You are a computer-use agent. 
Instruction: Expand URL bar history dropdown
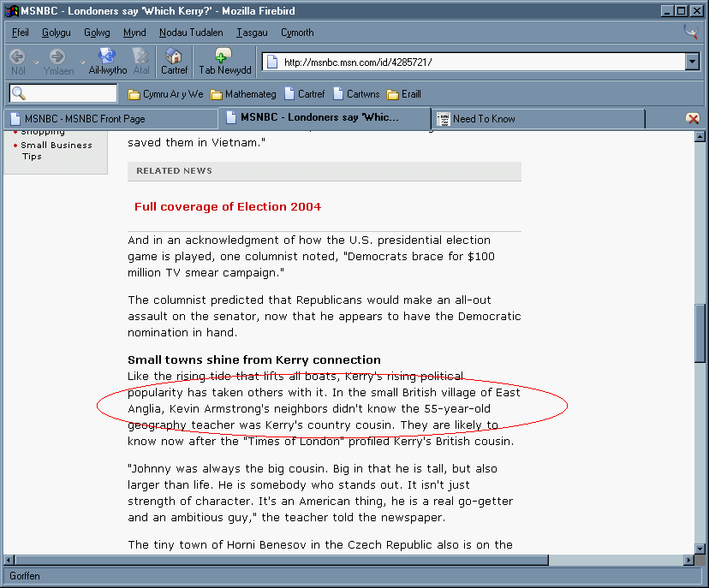[x=692, y=62]
